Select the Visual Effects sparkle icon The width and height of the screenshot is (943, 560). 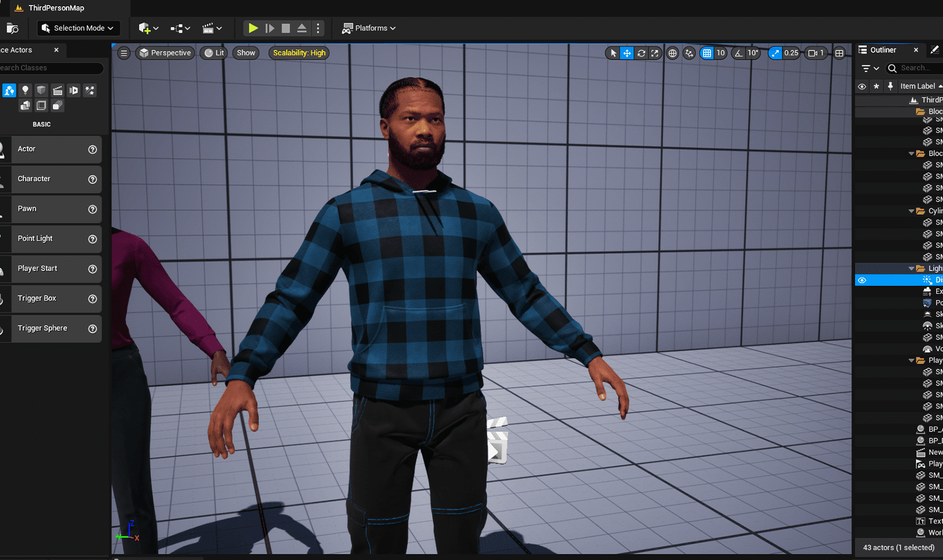[x=90, y=90]
